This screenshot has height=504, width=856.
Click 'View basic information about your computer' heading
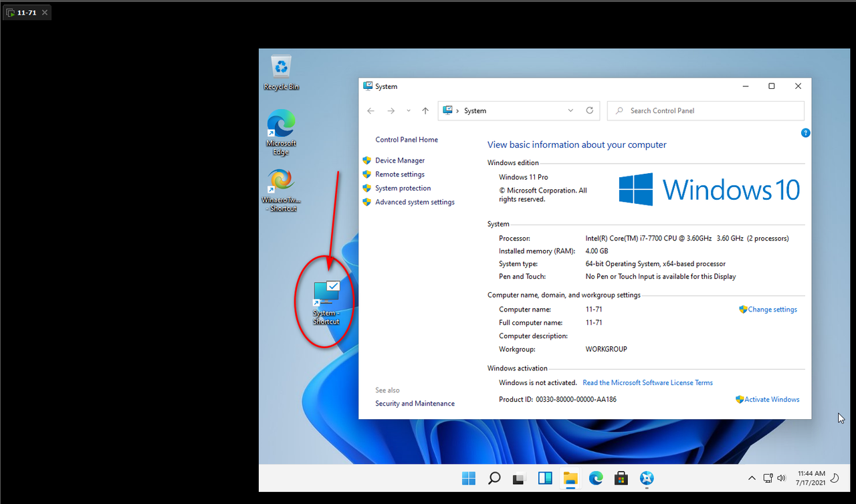577,145
